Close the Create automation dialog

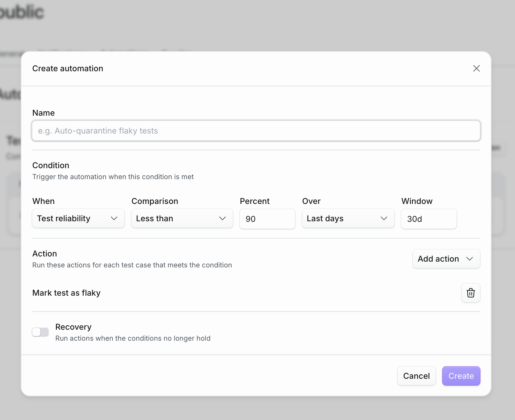click(x=476, y=68)
